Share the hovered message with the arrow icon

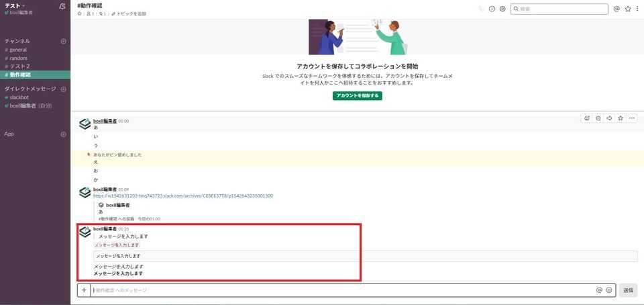[x=610, y=118]
